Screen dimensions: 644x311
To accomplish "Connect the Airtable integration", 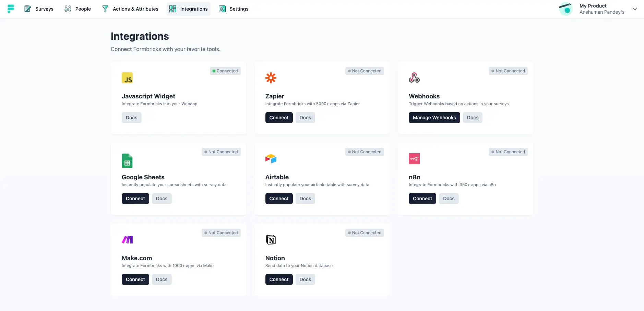I will tap(279, 199).
